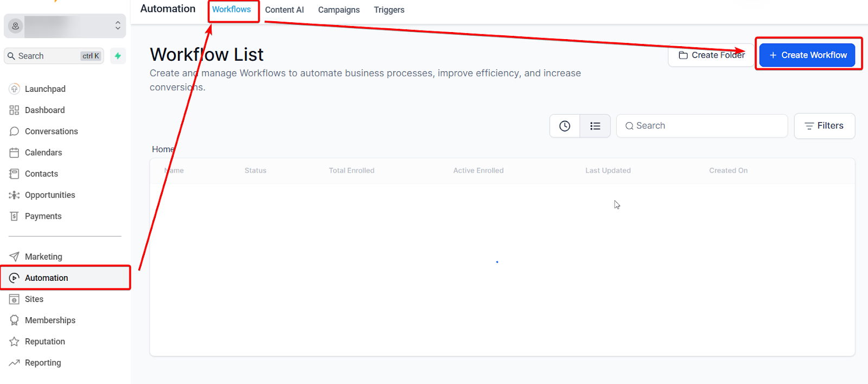Viewport: 868px width, 384px height.
Task: Open the Filters button
Action: click(x=825, y=126)
